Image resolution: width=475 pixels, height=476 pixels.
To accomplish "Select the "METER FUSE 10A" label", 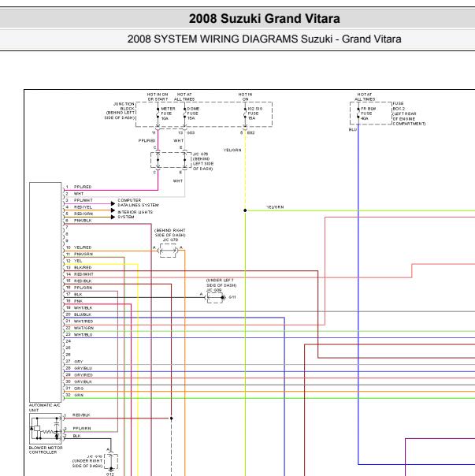I will (x=168, y=113).
